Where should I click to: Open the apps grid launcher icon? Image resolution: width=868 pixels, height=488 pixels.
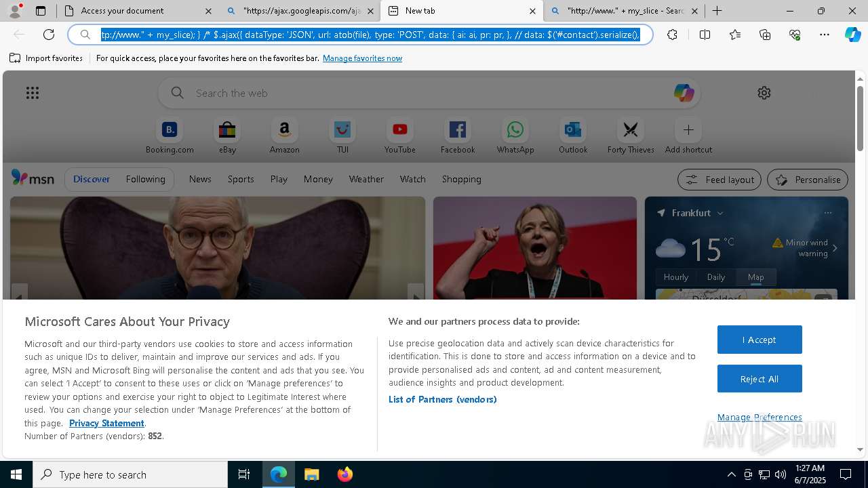pos(32,93)
